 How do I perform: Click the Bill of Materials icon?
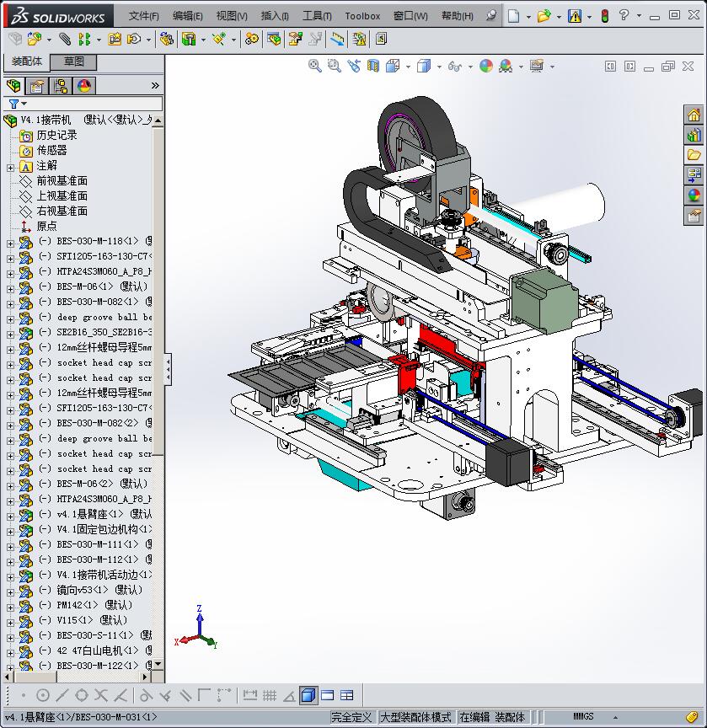(x=274, y=39)
